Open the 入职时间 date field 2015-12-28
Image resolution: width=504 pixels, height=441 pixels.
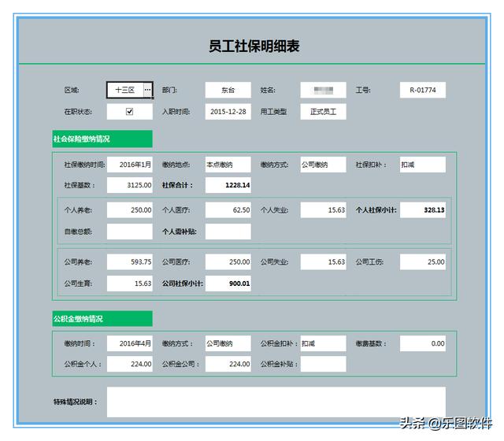click(228, 112)
